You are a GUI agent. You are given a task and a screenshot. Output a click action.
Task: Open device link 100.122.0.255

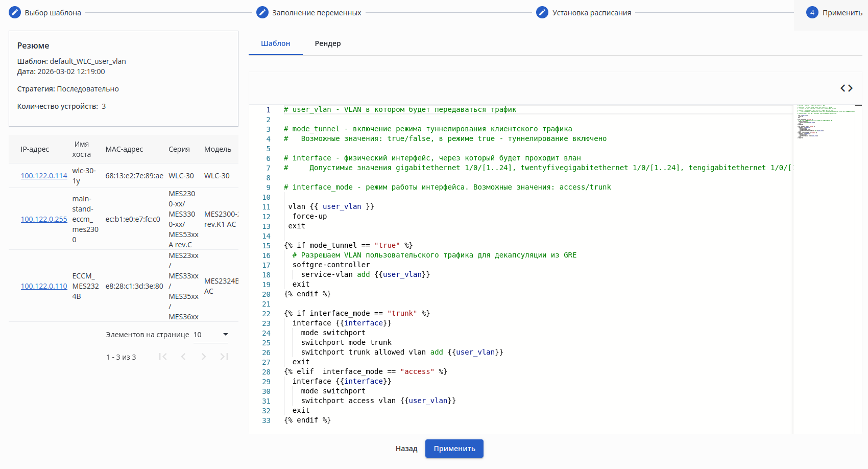point(44,219)
